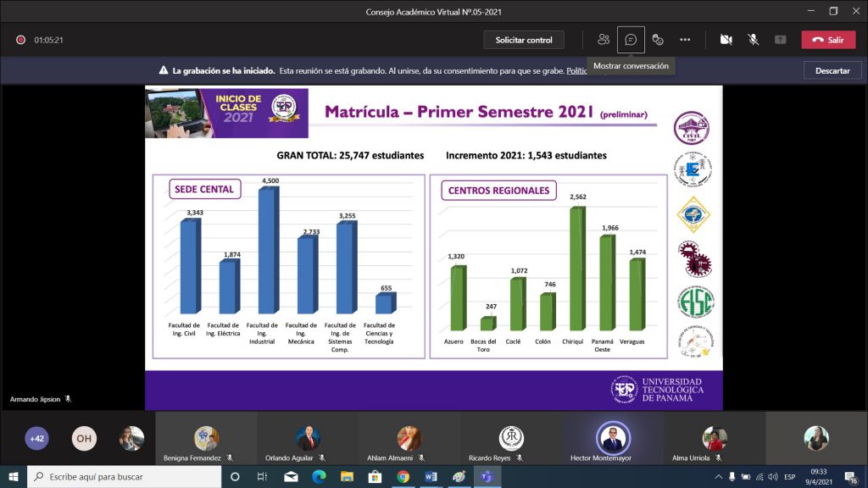Click the Solicitar control button
The image size is (868, 488).
524,40
